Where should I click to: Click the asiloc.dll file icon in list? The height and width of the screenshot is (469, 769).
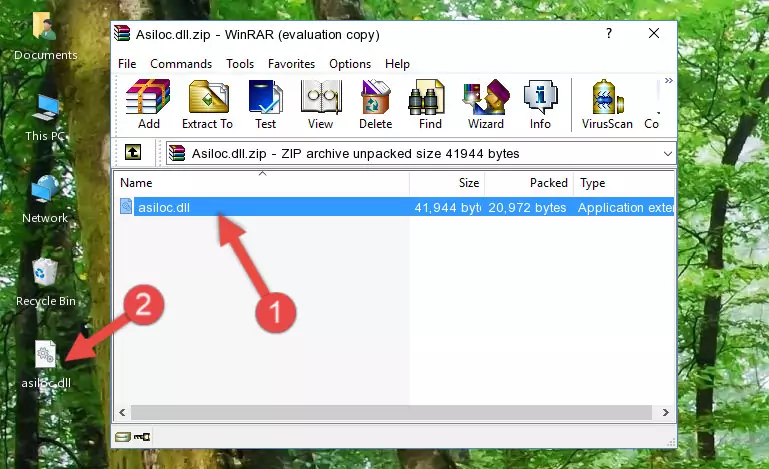click(126, 207)
